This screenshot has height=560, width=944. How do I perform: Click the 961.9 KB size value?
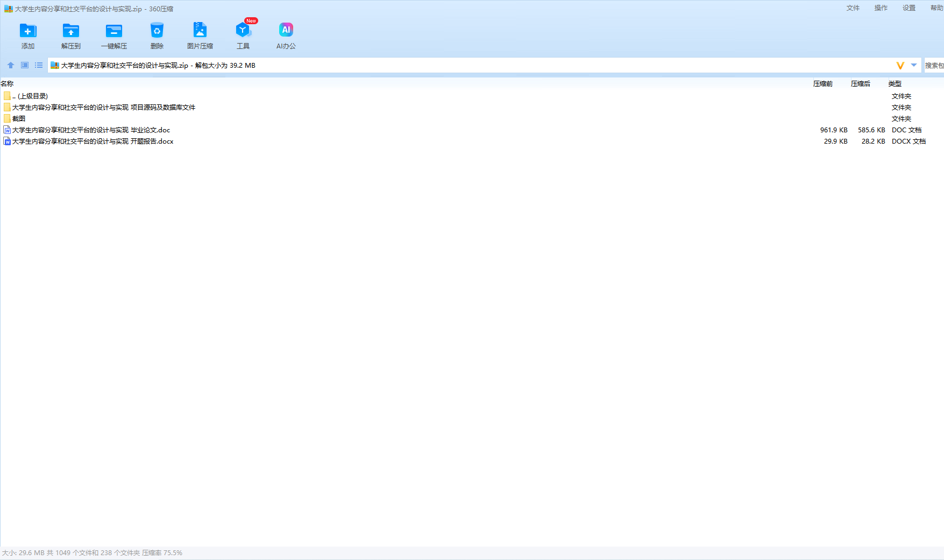coord(834,130)
